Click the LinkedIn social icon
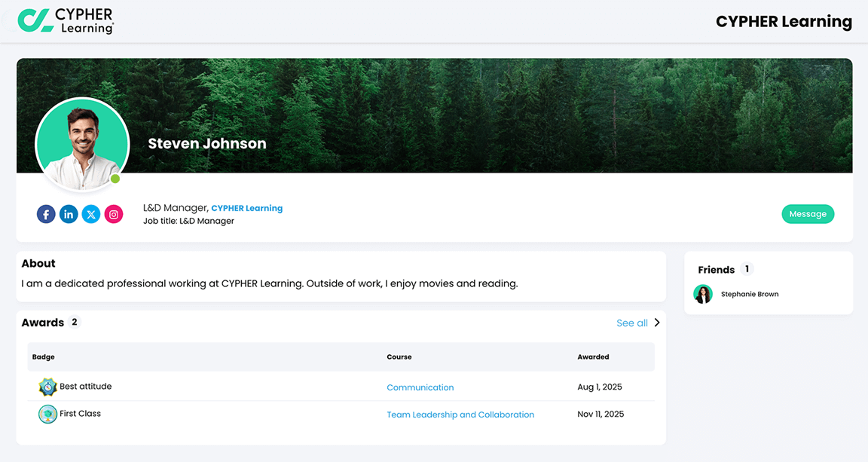Viewport: 868px width, 462px height. 69,214
